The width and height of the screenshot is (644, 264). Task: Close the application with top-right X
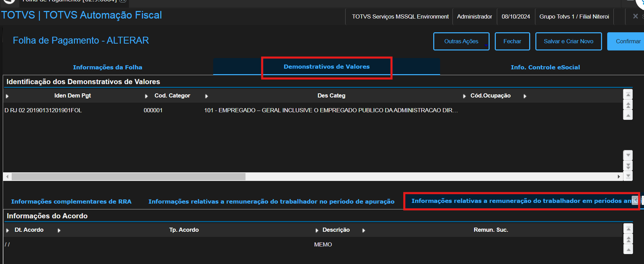pyautogui.click(x=635, y=16)
